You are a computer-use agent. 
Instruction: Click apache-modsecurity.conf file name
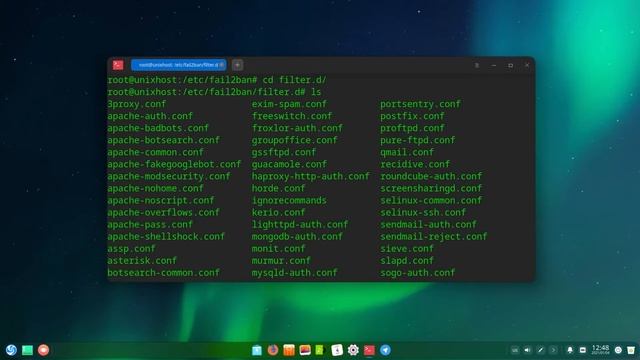(169, 176)
